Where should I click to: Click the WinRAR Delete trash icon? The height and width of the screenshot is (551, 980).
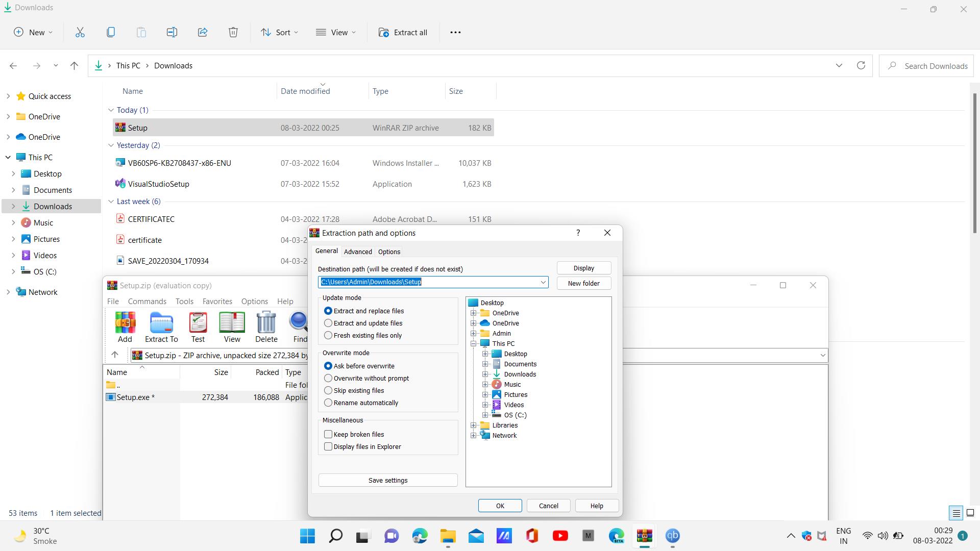[266, 327]
